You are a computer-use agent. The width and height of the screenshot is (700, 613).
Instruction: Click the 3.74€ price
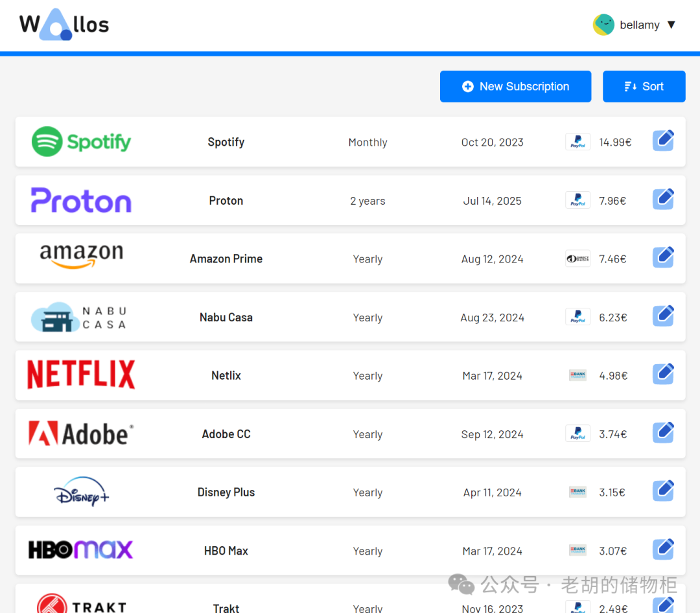click(x=613, y=434)
